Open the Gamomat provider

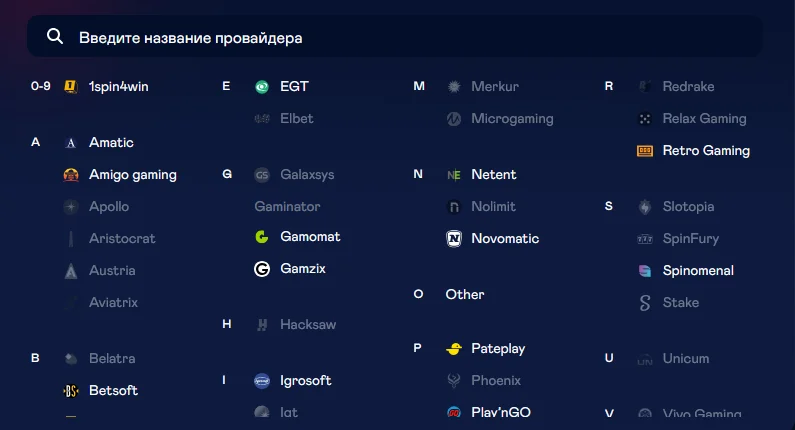[x=310, y=237]
